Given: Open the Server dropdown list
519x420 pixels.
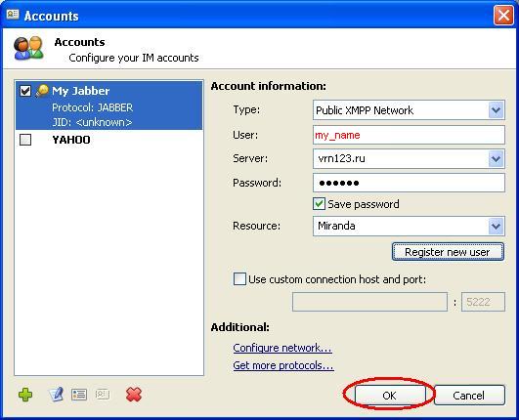Looking at the screenshot, I should 496,159.
